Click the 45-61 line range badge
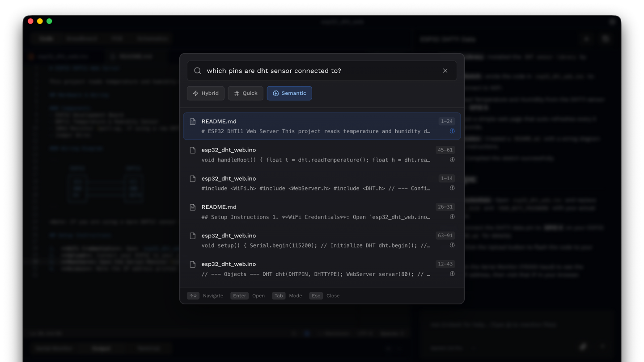 (445, 150)
